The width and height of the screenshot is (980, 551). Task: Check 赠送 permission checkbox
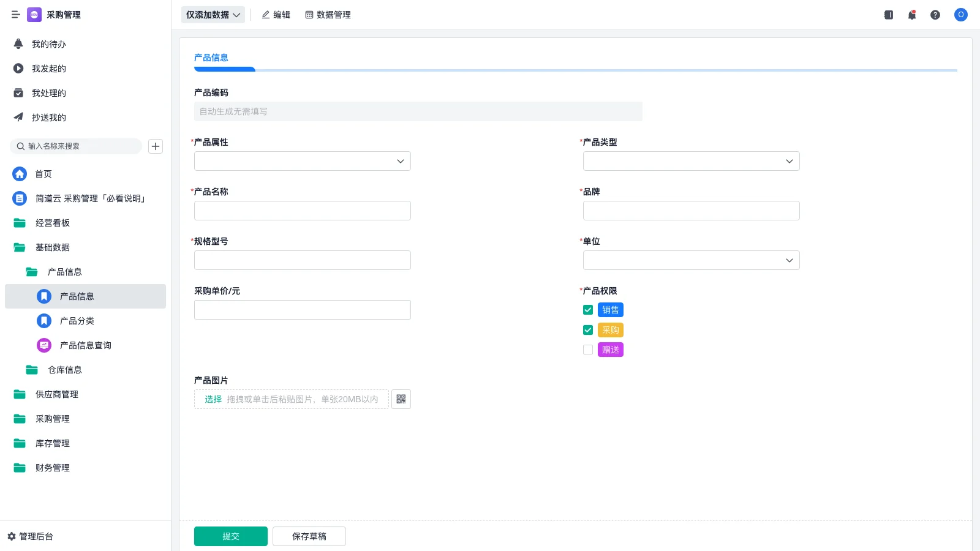pyautogui.click(x=588, y=350)
